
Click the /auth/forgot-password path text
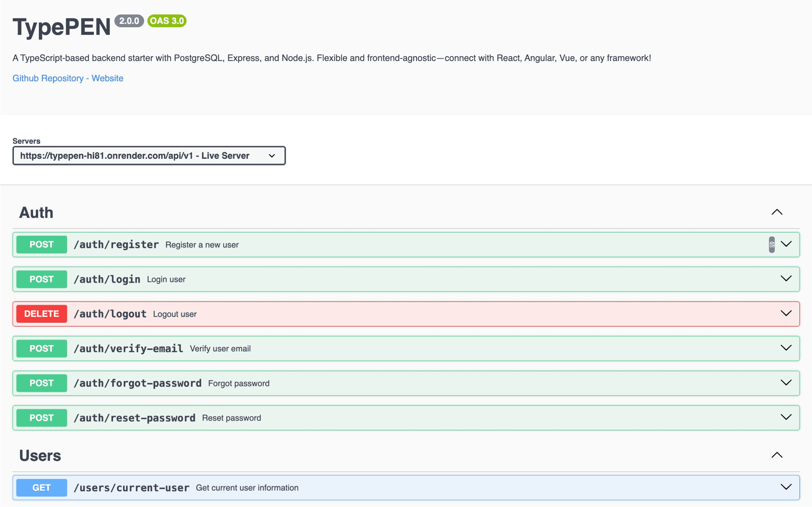(138, 383)
